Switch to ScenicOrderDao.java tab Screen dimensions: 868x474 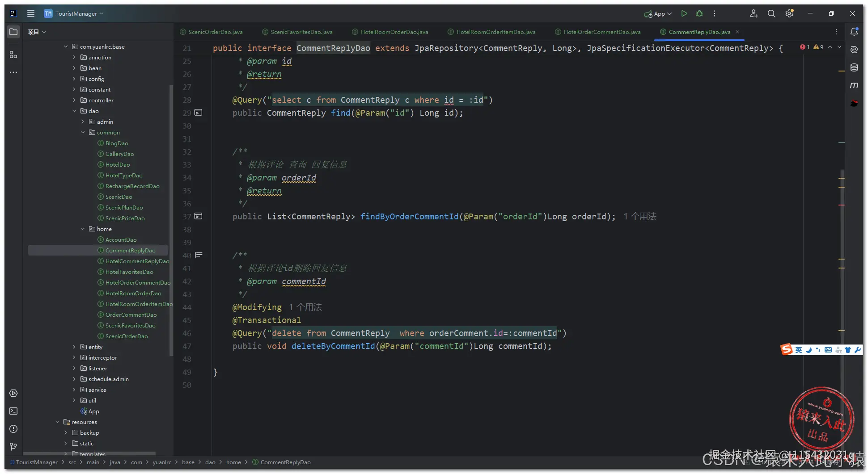click(x=212, y=32)
